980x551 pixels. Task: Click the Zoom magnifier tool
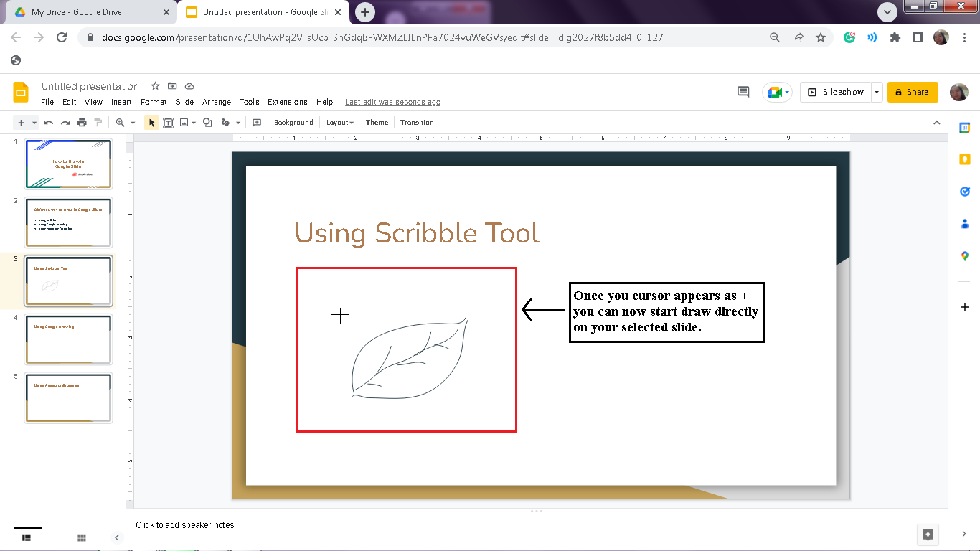click(121, 123)
